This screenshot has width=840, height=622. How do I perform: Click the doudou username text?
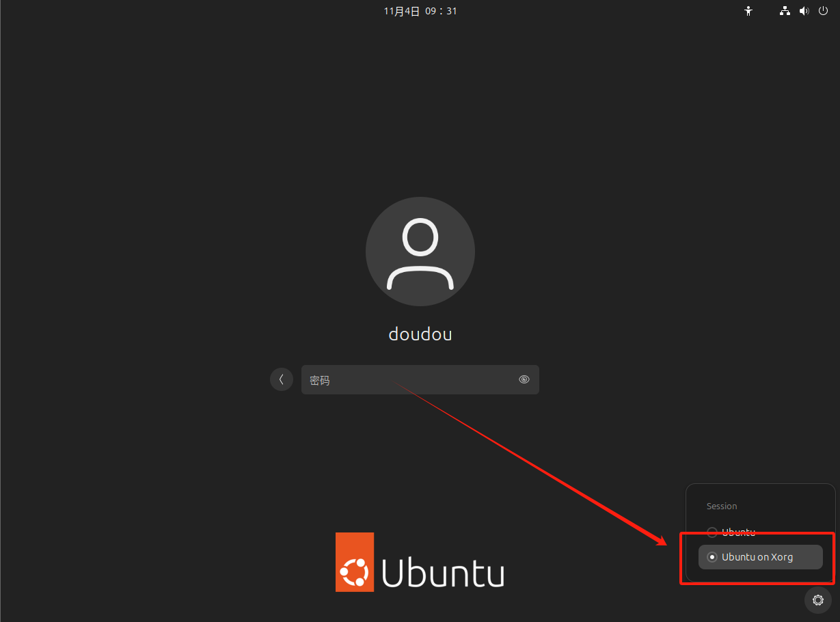pyautogui.click(x=420, y=334)
